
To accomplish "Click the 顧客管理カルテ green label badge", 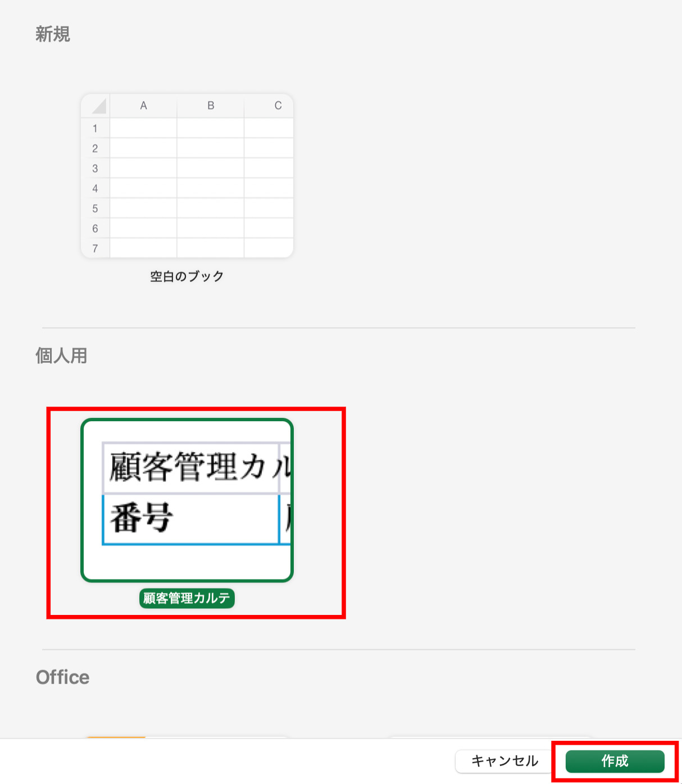I will (x=187, y=599).
